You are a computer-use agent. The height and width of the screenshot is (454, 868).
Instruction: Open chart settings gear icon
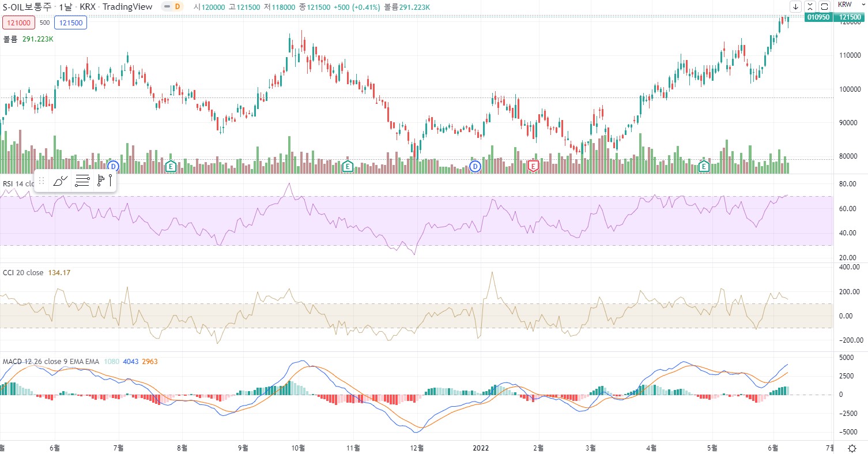(x=852, y=448)
